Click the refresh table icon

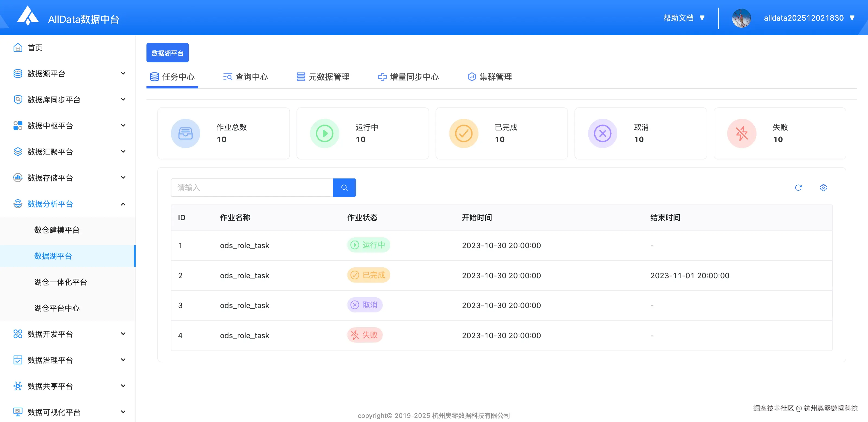[798, 188]
